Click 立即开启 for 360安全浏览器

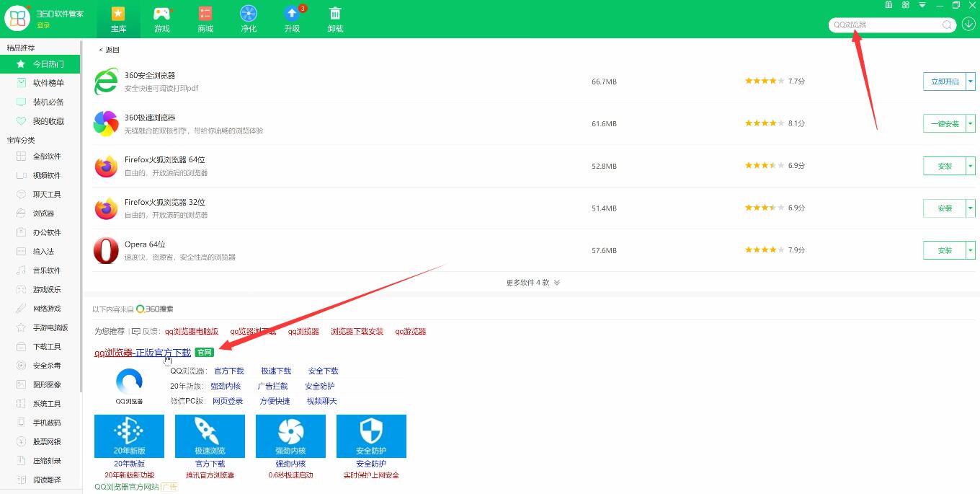[945, 81]
